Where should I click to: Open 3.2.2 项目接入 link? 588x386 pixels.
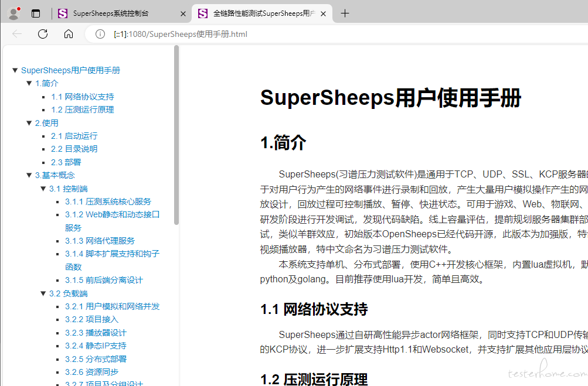[x=92, y=319]
